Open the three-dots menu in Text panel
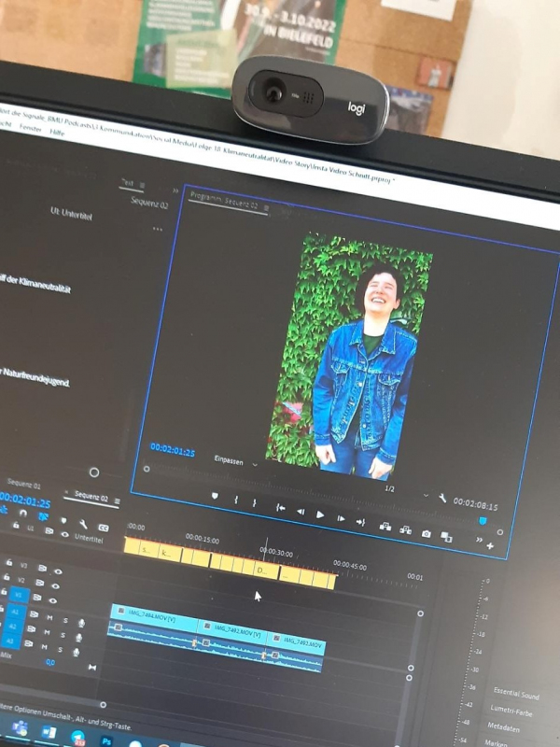Image resolution: width=560 pixels, height=747 pixels. pyautogui.click(x=158, y=229)
